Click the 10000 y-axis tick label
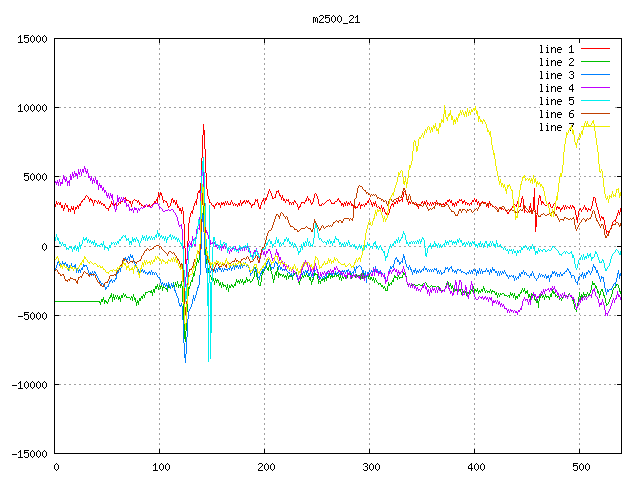 click(31, 108)
